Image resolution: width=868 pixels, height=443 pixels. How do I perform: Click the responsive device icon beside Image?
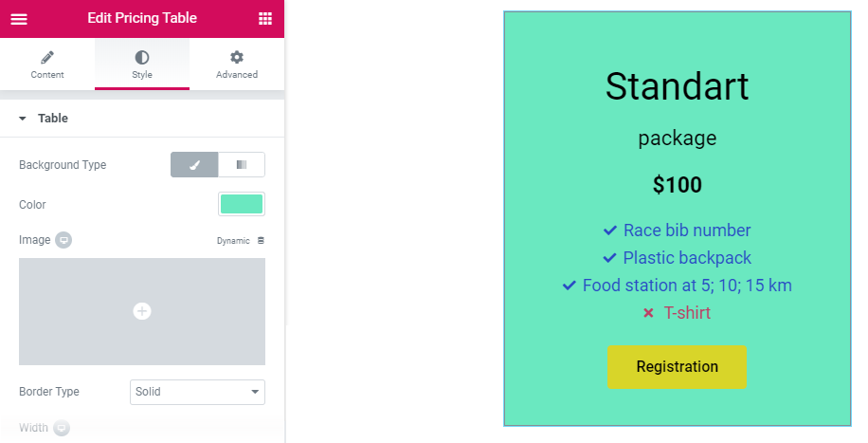tap(63, 240)
